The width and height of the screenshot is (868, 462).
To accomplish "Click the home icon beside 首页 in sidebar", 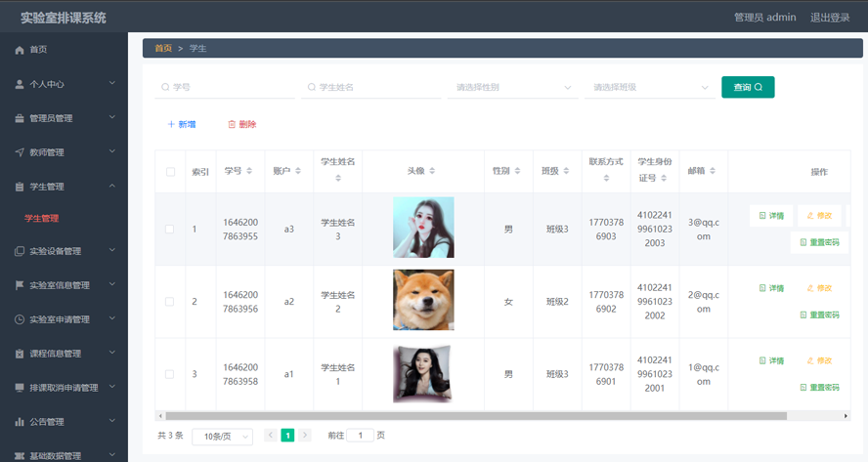I will coord(20,50).
